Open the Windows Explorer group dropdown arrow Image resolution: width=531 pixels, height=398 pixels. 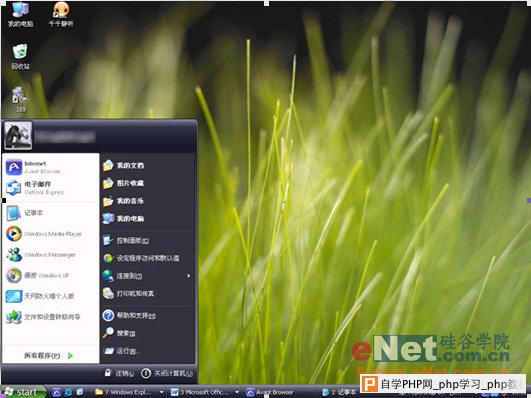tap(162, 392)
